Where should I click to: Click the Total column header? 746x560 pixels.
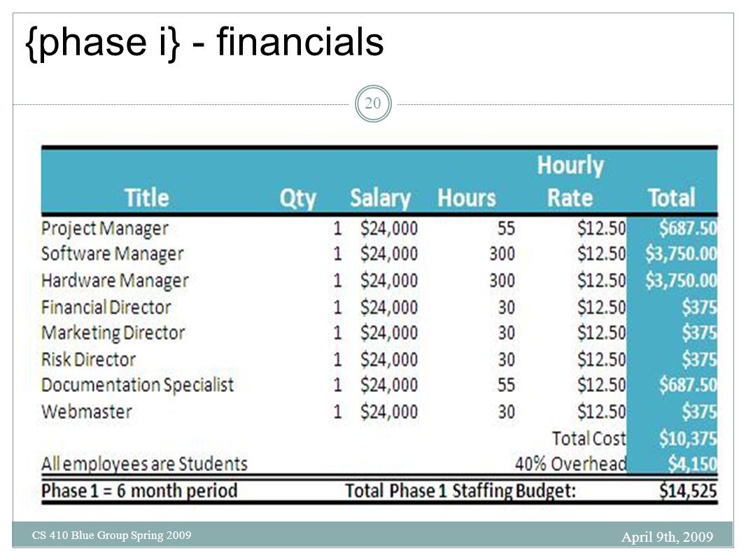pos(671,198)
